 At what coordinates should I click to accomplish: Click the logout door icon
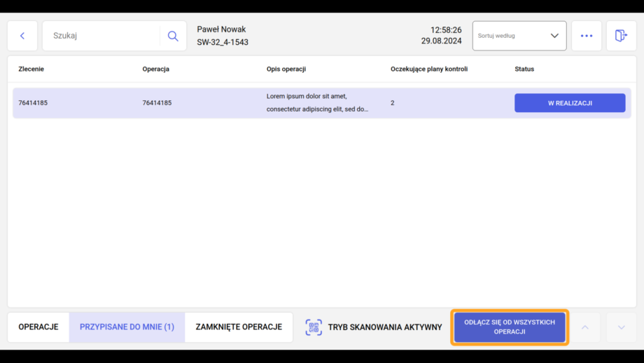pyautogui.click(x=621, y=36)
